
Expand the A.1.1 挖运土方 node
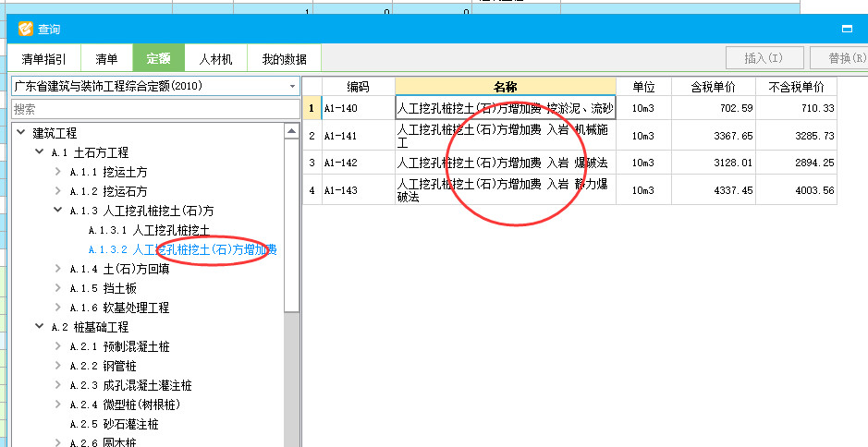(x=57, y=172)
